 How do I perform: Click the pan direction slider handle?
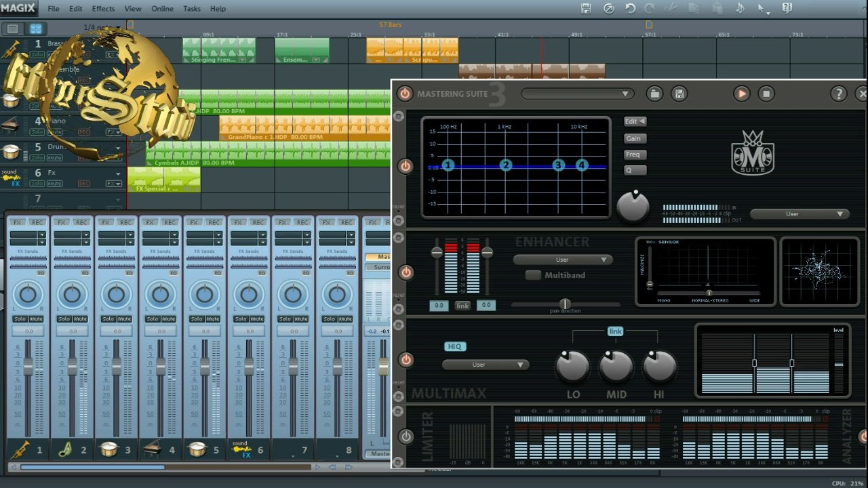pyautogui.click(x=565, y=304)
